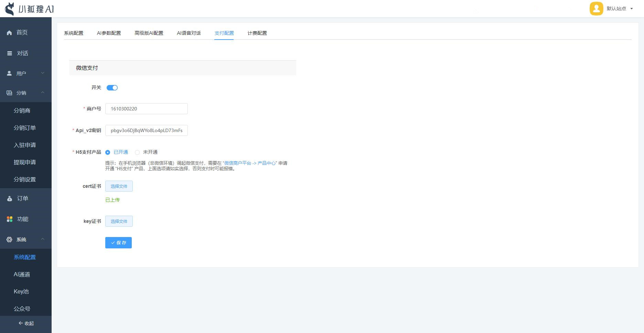Click the 功能 colored grid icon
This screenshot has width=644, height=333.
[10, 219]
